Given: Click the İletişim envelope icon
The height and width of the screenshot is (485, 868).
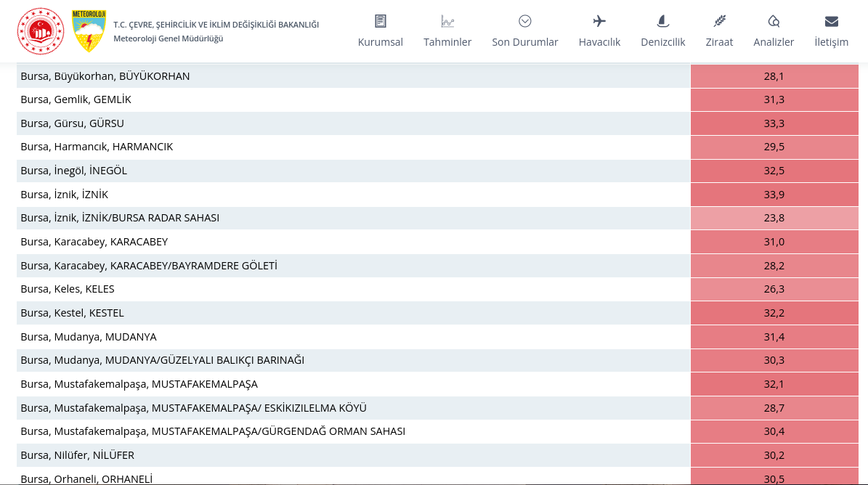Looking at the screenshot, I should pyautogui.click(x=832, y=21).
